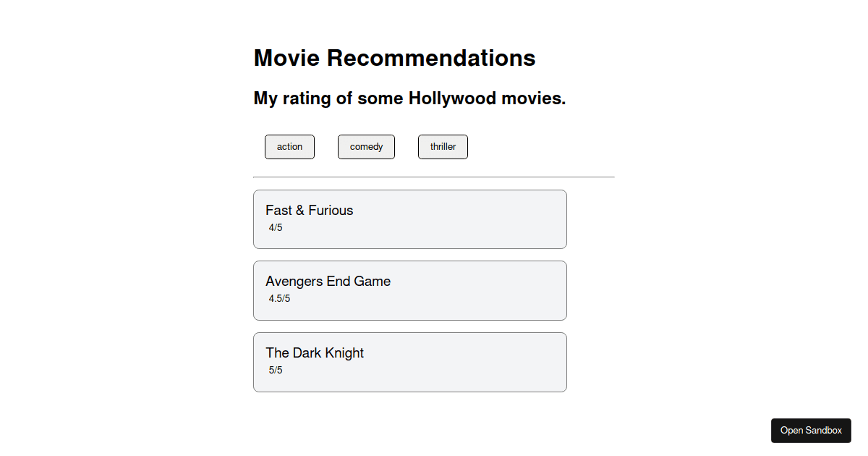Click the action genre filter button
Screen dimensions: 868x456
coord(289,146)
